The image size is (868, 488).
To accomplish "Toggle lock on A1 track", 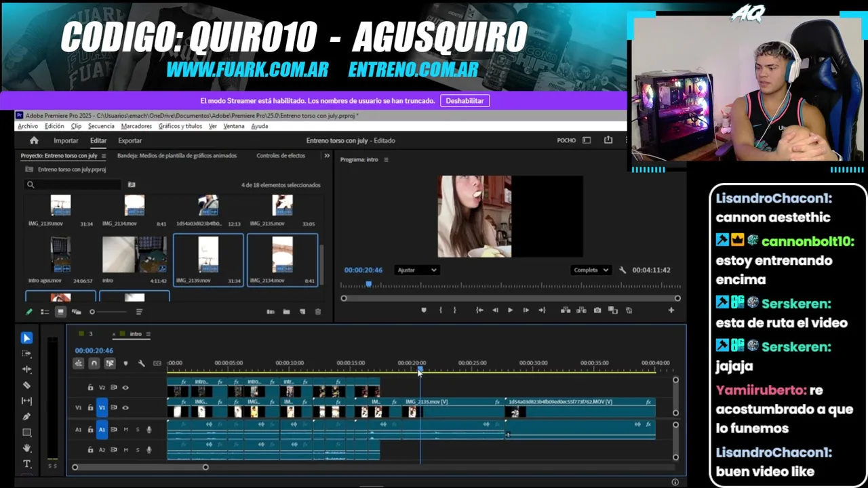I will click(x=90, y=430).
